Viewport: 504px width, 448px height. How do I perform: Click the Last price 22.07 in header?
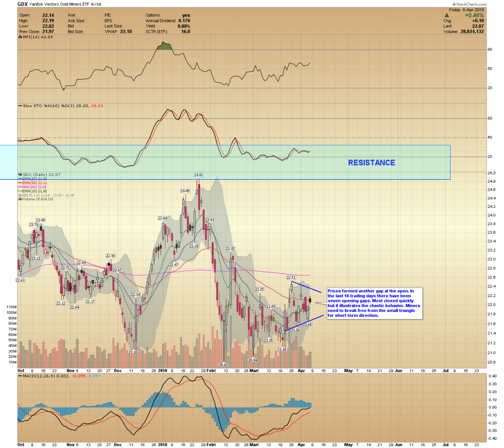478,26
